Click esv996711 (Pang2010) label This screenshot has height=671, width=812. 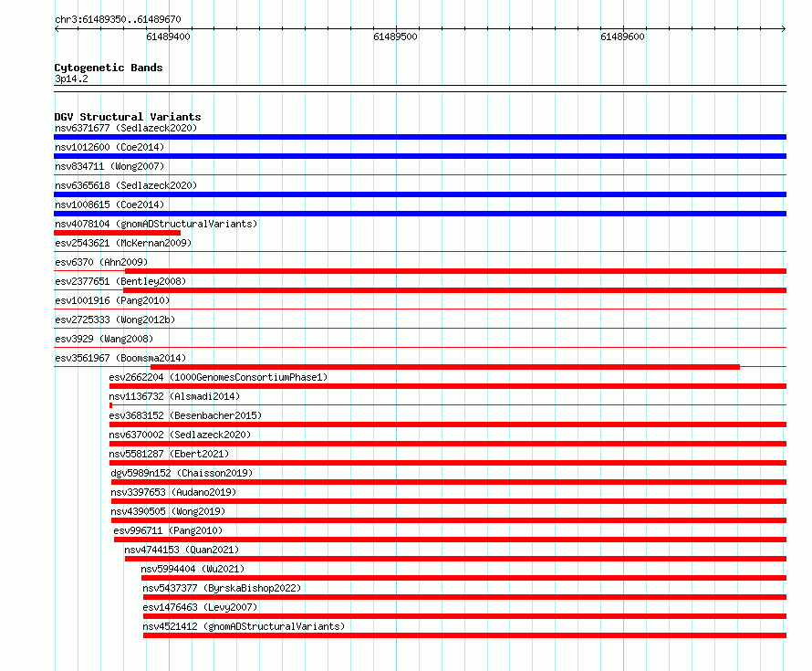point(168,530)
